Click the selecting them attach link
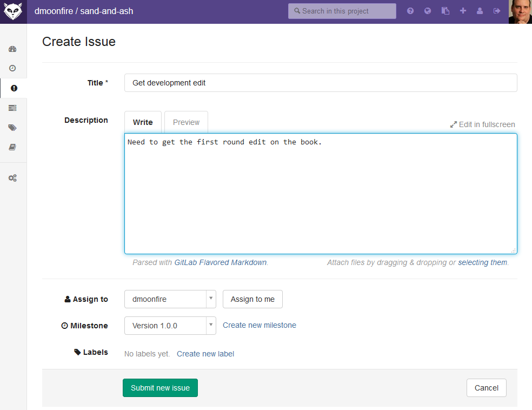Viewport: 532px width, 410px height. coord(482,262)
